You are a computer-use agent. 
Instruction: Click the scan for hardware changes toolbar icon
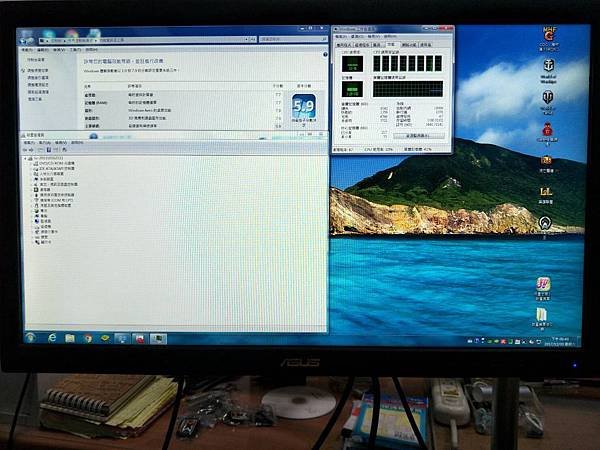[x=64, y=150]
